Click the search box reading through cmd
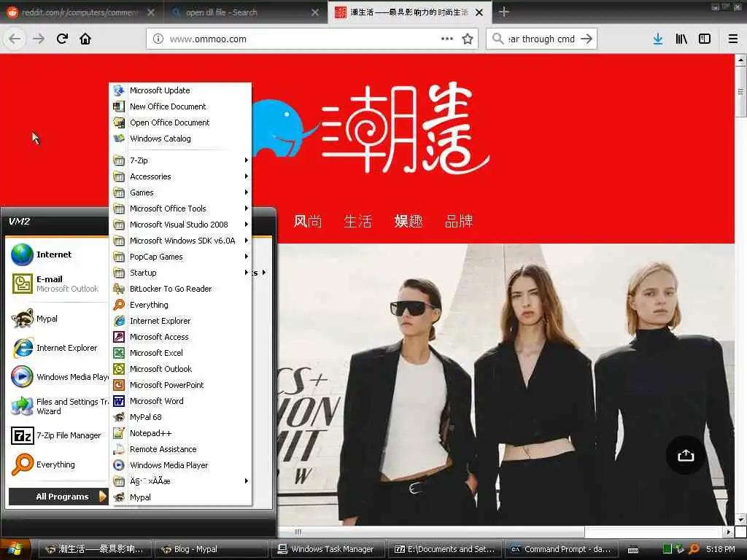This screenshot has width=747, height=560. (541, 39)
